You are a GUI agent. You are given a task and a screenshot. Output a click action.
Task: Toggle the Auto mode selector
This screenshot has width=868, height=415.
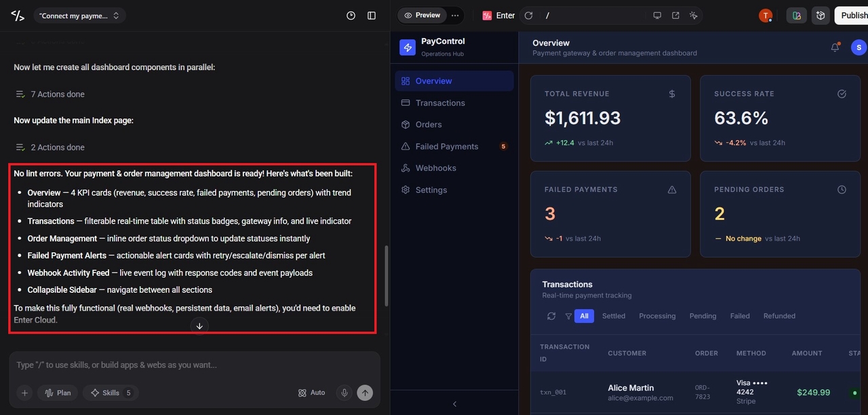pyautogui.click(x=311, y=393)
